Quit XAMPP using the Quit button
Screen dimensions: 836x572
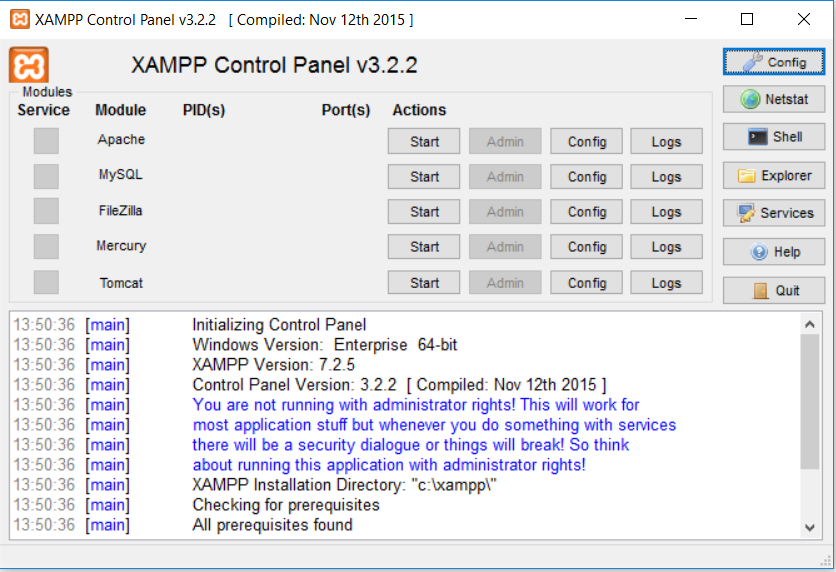pos(773,290)
